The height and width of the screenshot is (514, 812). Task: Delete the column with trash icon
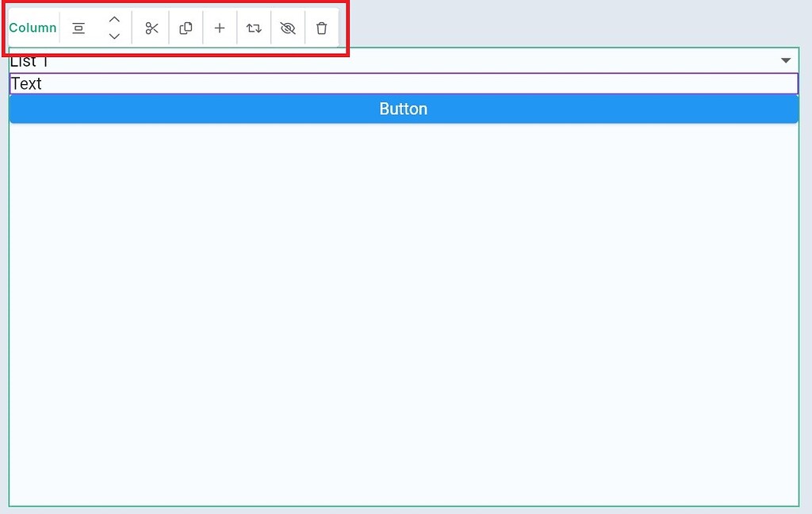pos(322,28)
